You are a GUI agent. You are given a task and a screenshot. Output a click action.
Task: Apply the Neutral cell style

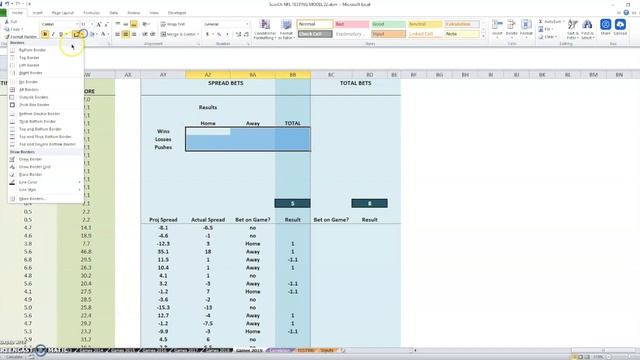click(x=425, y=24)
